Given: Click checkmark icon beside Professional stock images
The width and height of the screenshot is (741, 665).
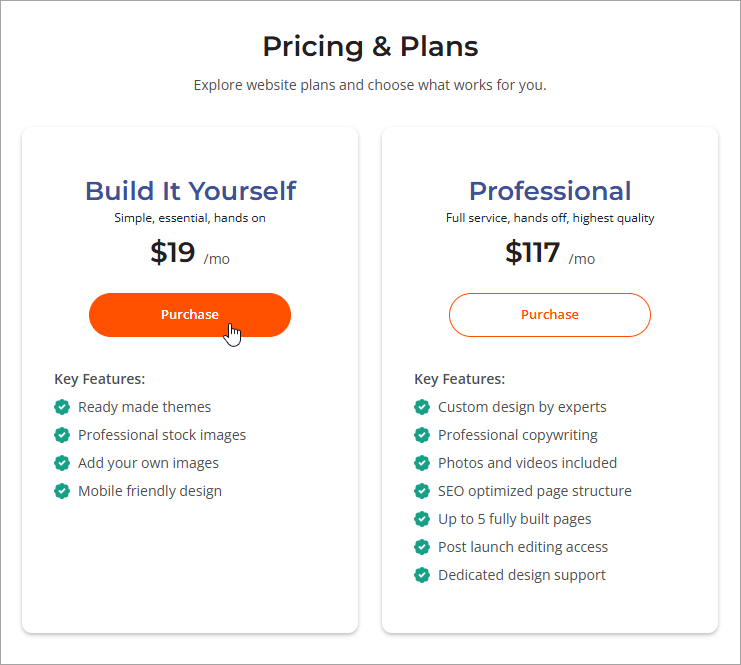Looking at the screenshot, I should pos(62,435).
